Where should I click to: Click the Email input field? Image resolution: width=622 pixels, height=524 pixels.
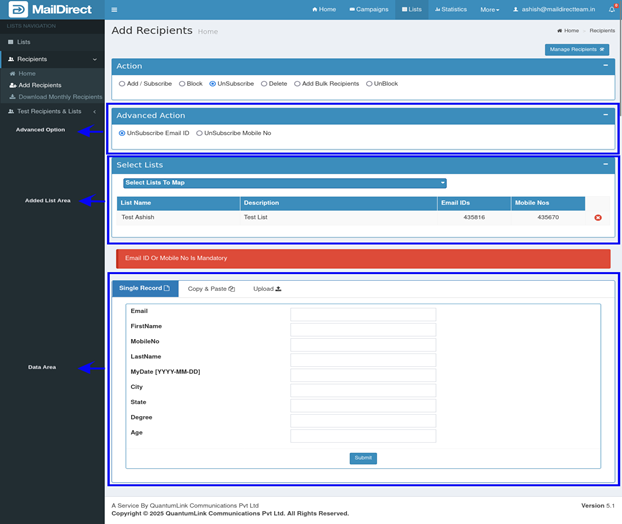tap(363, 313)
